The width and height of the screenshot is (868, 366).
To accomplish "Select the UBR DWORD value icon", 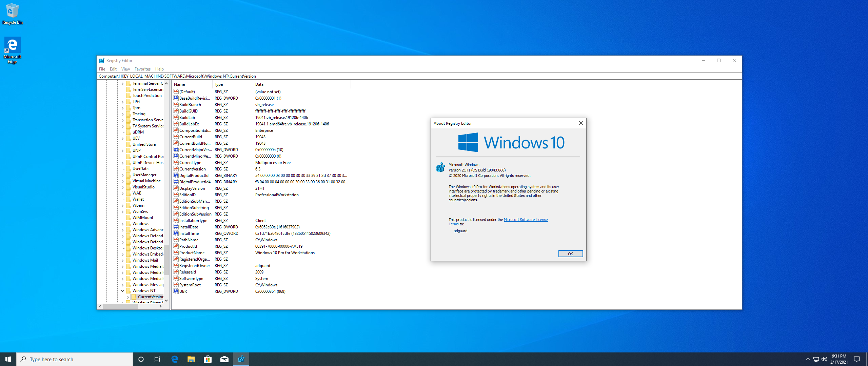I will pos(176,291).
